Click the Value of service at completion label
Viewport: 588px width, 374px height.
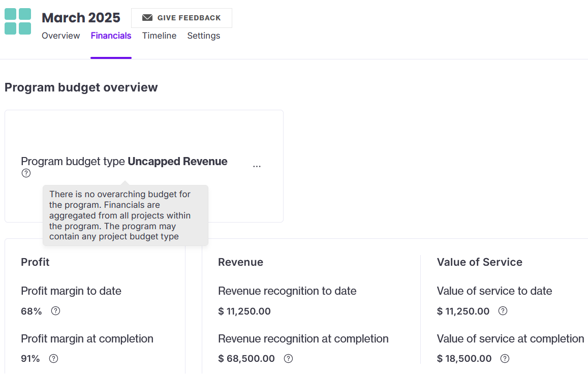(511, 339)
